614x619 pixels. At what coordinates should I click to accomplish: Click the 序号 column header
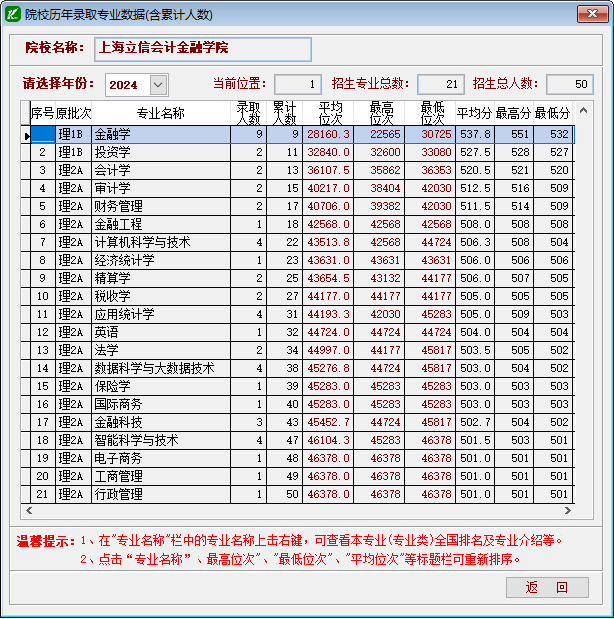click(43, 114)
